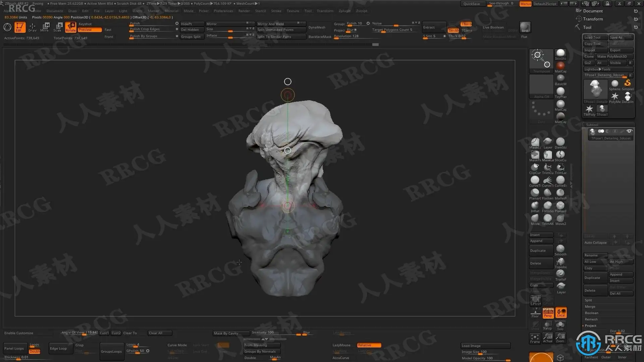
Task: Select the DamStandard brush
Action: 560,142
